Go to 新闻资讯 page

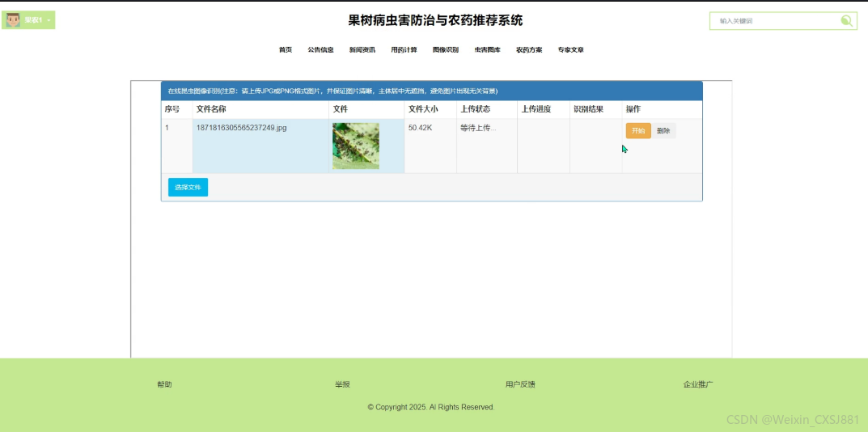[362, 50]
